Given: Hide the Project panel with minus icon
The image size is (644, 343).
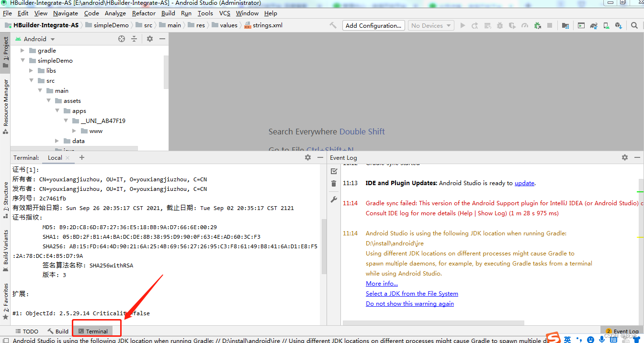Looking at the screenshot, I should click(162, 39).
